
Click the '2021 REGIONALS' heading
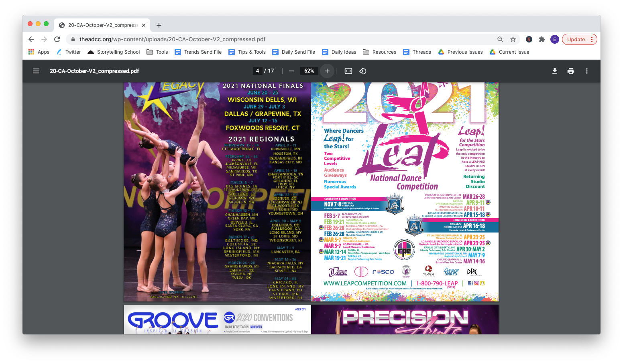click(x=261, y=139)
